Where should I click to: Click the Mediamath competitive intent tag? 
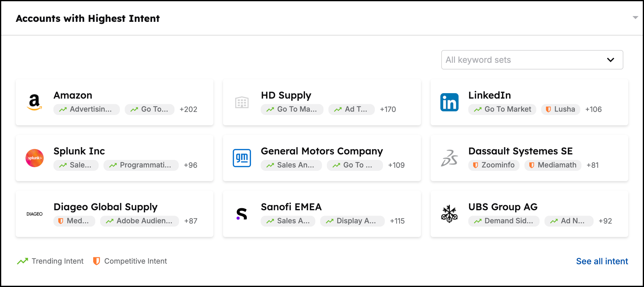point(553,165)
